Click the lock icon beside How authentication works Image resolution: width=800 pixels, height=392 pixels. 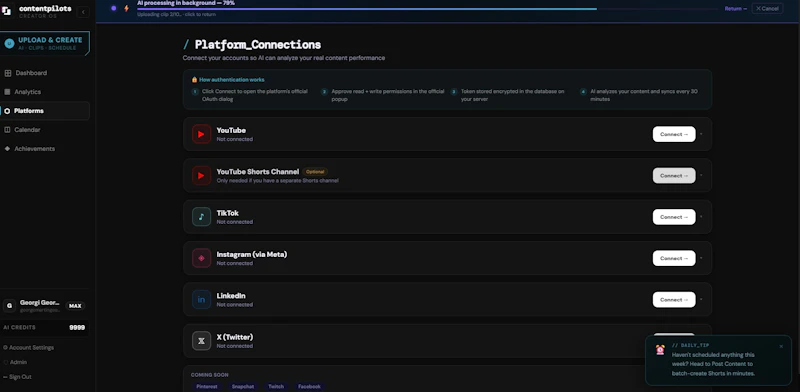point(194,80)
